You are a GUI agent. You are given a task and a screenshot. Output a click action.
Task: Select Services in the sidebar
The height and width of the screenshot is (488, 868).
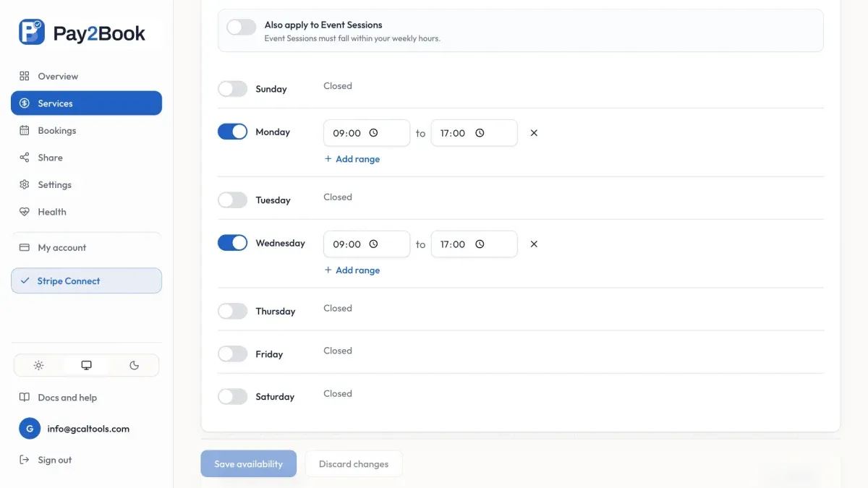pyautogui.click(x=86, y=103)
